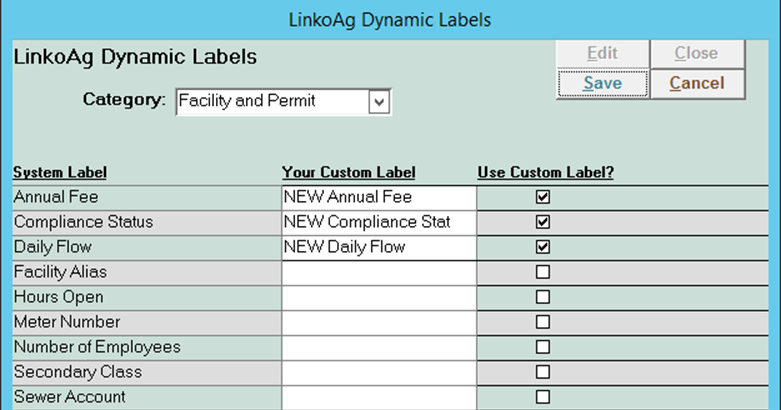Click the Your Custom Label column header
Viewport: 781px width, 410px height.
coord(349,172)
